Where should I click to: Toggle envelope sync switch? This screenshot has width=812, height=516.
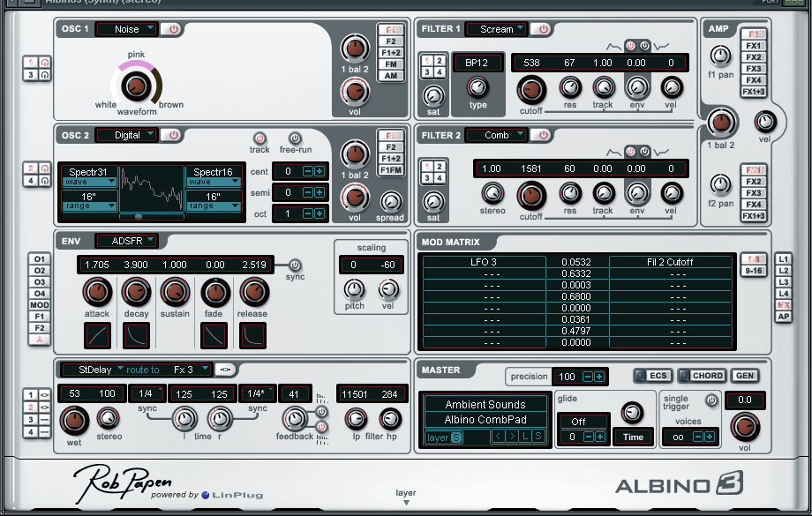pos(295,265)
